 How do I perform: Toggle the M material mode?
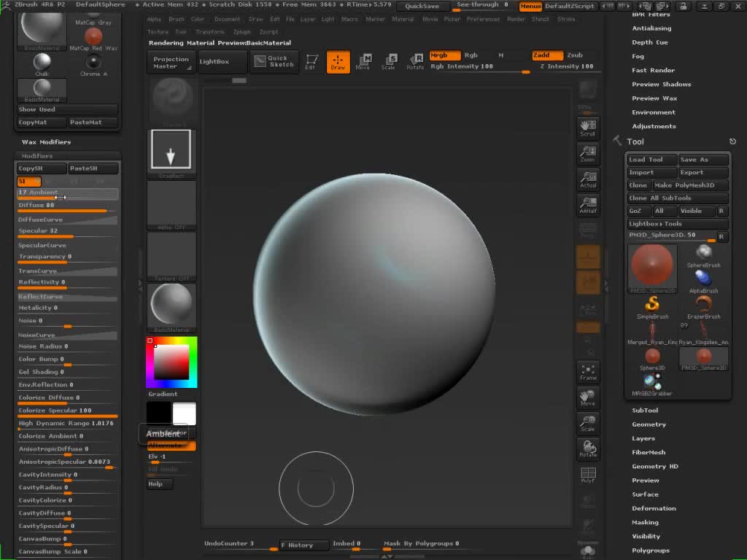pyautogui.click(x=500, y=55)
